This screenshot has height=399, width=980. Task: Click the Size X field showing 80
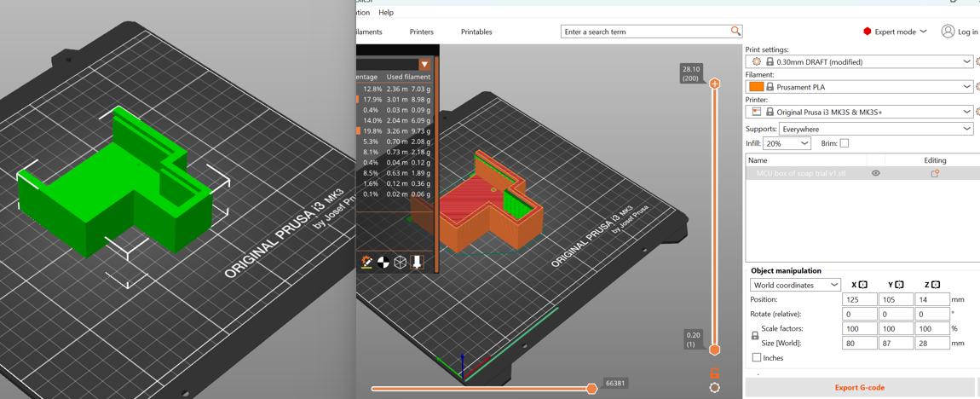859,343
